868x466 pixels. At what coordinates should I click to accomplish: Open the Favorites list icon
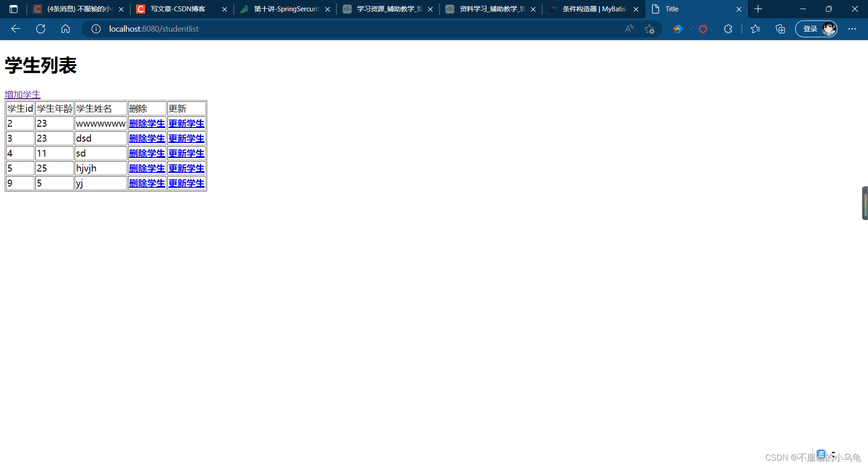[755, 29]
